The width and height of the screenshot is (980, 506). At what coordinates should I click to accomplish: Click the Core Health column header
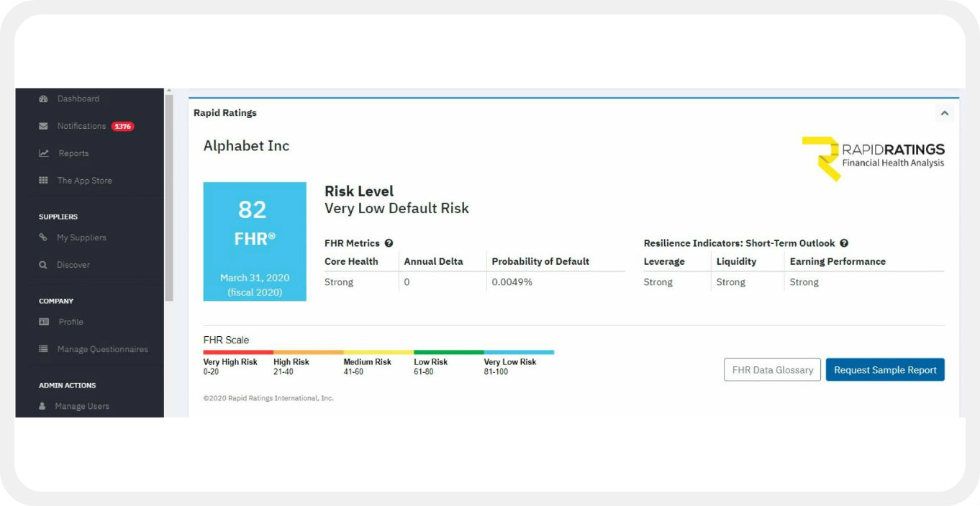point(351,261)
